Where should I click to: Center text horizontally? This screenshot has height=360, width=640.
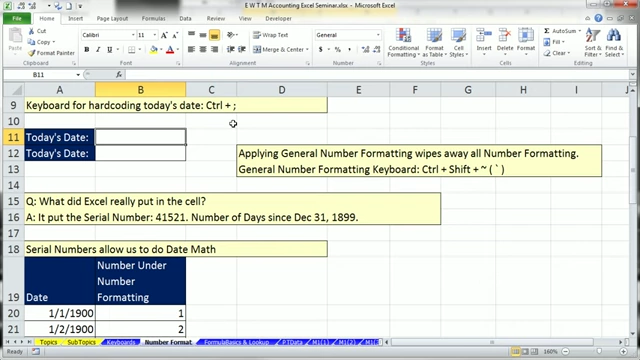(203, 49)
